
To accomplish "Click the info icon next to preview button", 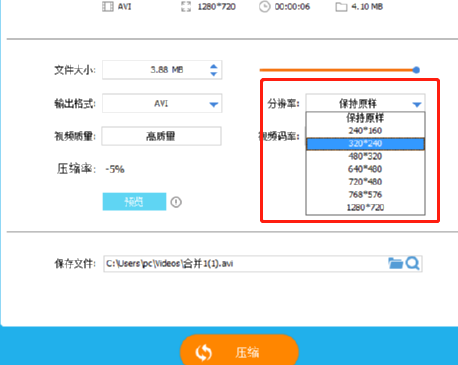I will pos(176,202).
